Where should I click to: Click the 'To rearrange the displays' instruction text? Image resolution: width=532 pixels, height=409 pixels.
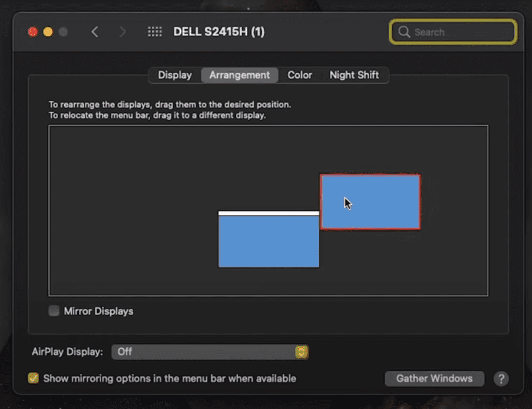pos(170,104)
